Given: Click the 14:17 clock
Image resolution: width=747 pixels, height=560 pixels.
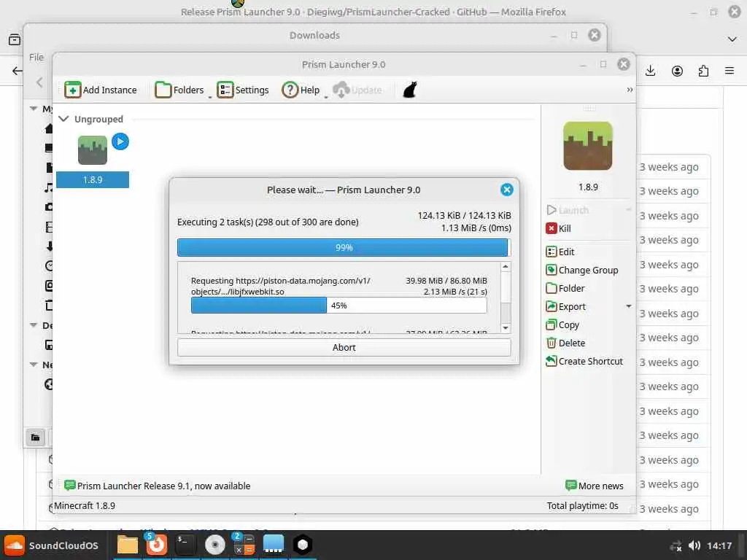Looking at the screenshot, I should [719, 545].
